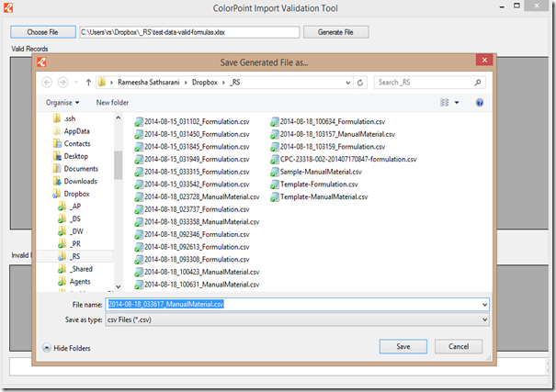The height and width of the screenshot is (392, 556).
Task: Click the Dropbox breadcrumb segment
Action: click(x=205, y=83)
